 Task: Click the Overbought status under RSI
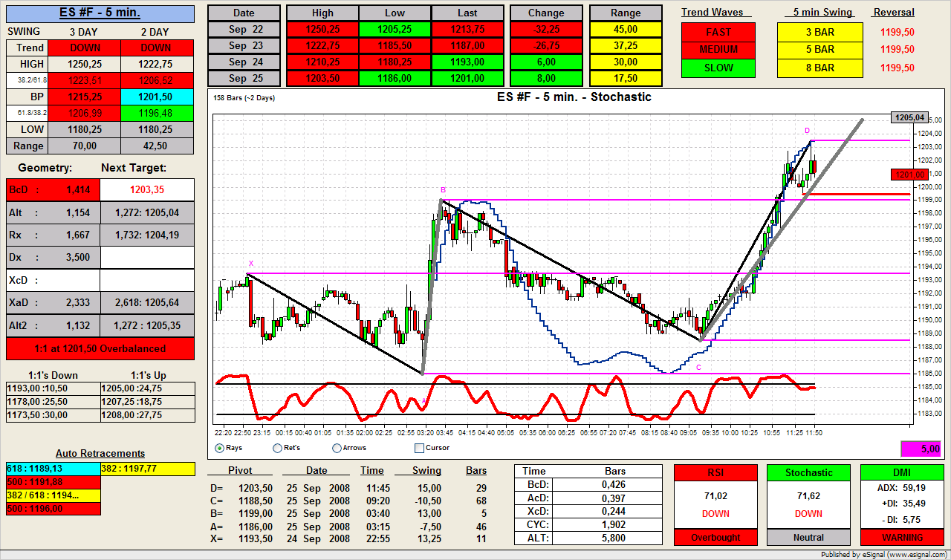(715, 537)
